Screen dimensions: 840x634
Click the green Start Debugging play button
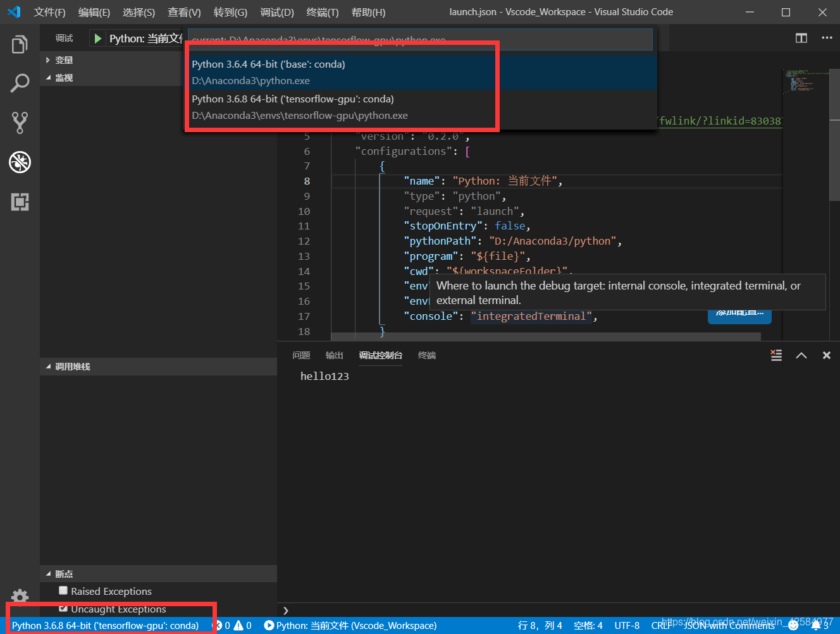(x=97, y=38)
